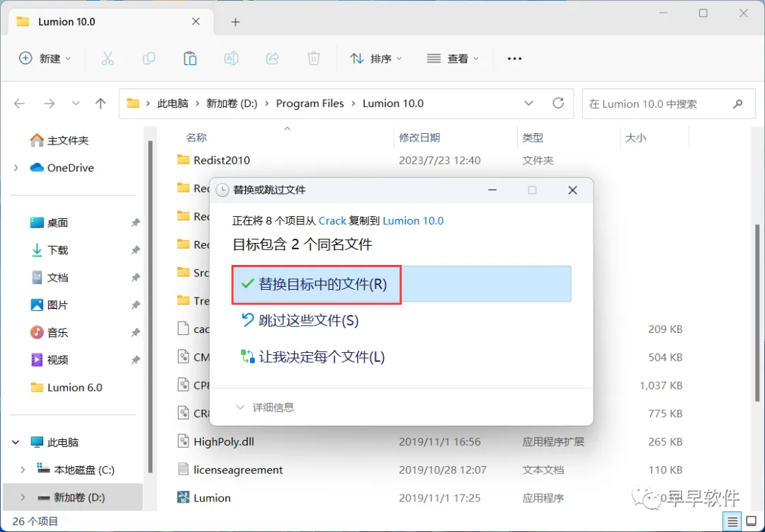Expand 本地磁盘 (C:) tree node
Screen dimensions: 765x532
pyautogui.click(x=23, y=470)
